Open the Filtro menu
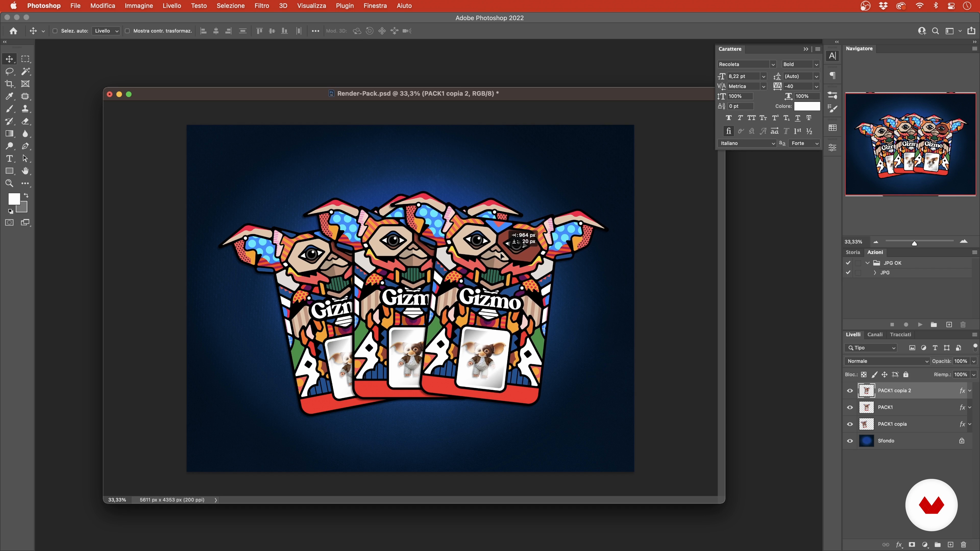The image size is (980, 551). [x=262, y=6]
